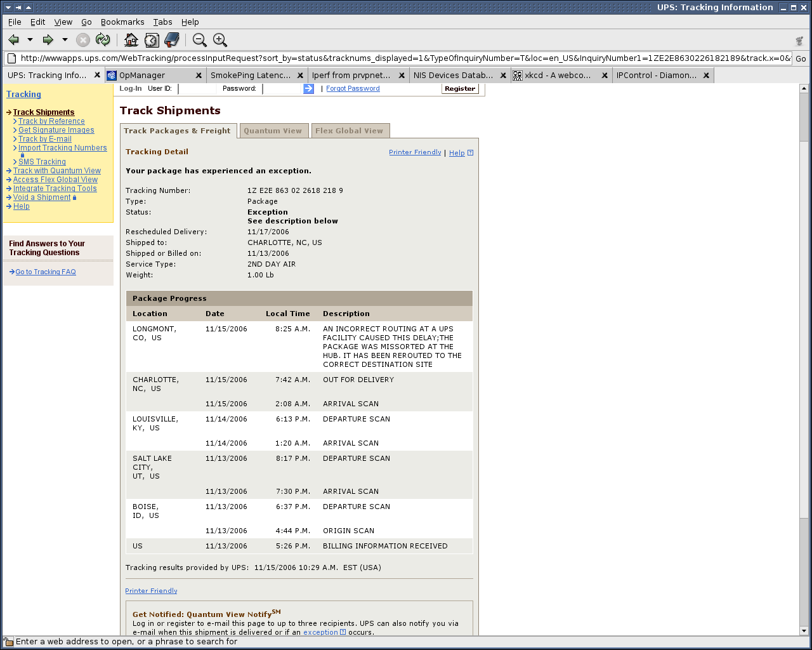Open the Go menu

point(86,22)
